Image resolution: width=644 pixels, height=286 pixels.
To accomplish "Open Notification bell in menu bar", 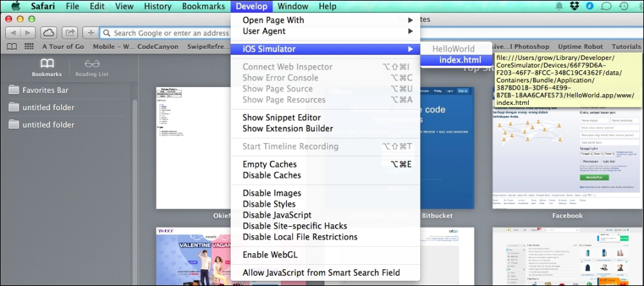I will click(x=560, y=6).
